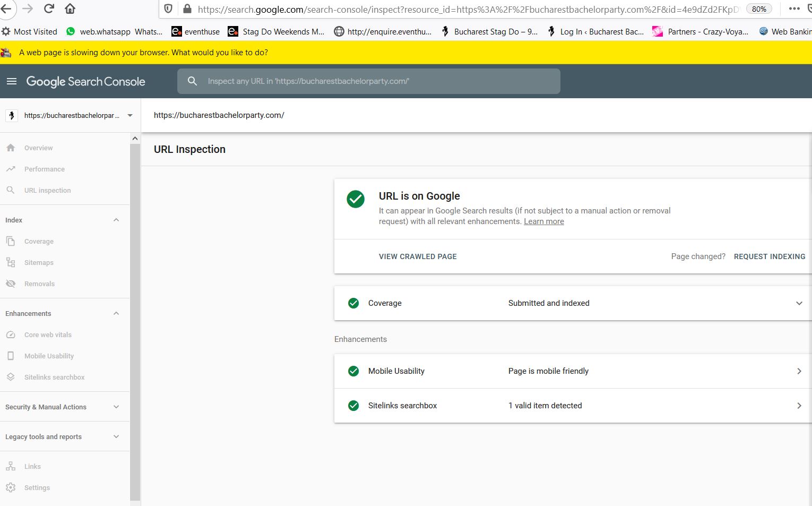
Task: Click 'Page is mobile friendly' text
Action: coord(548,371)
